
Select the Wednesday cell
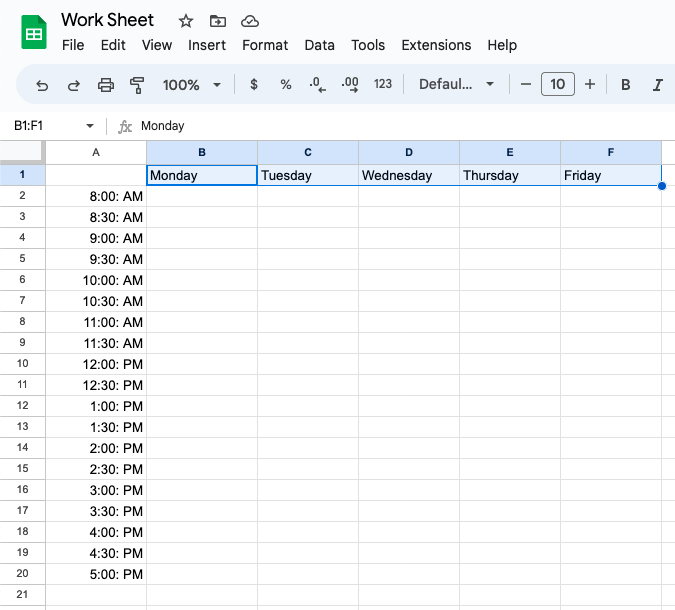(x=409, y=175)
